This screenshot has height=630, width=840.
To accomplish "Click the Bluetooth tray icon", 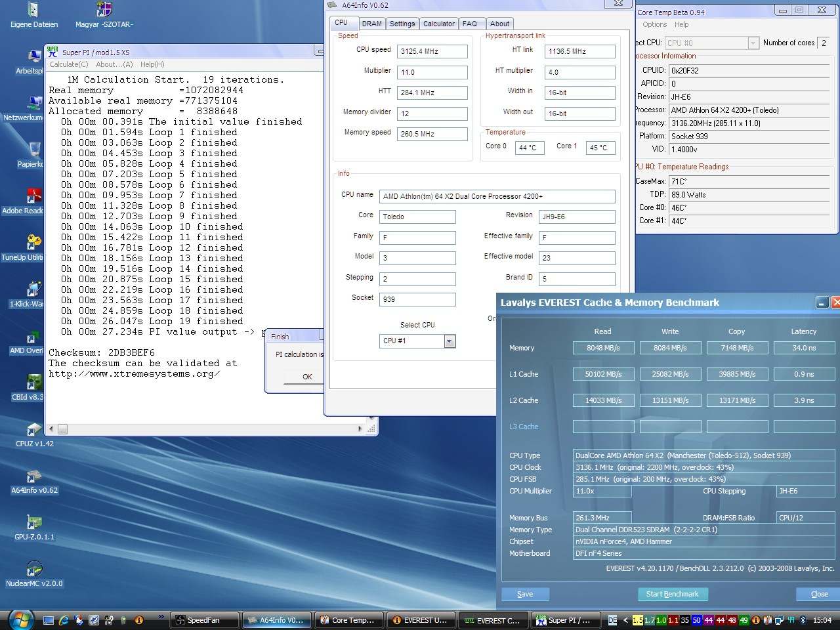I will click(x=802, y=620).
